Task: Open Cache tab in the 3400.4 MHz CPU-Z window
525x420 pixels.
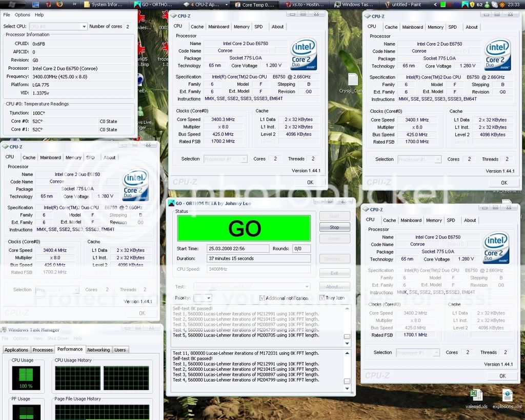Action: (29, 157)
